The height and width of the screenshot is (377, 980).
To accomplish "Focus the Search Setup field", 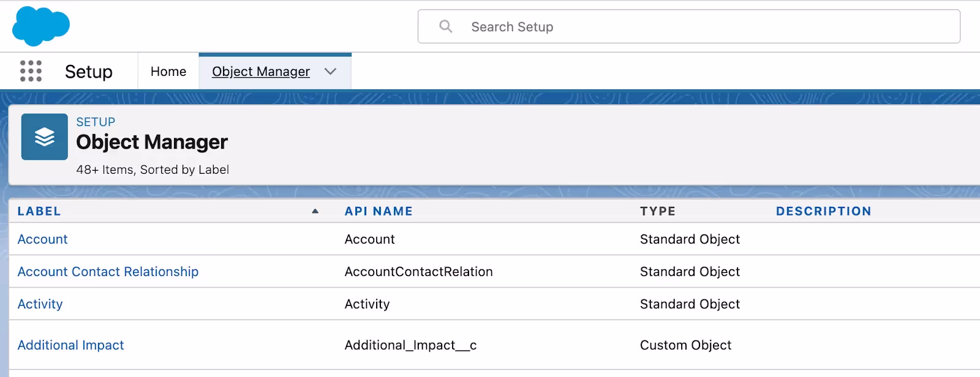I will tap(689, 26).
